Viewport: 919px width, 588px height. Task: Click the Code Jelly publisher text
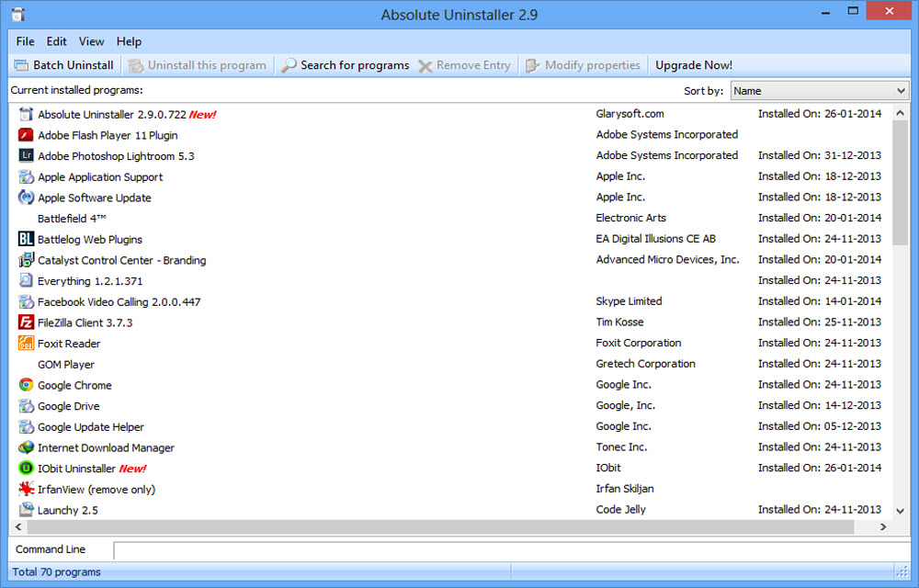(x=620, y=510)
